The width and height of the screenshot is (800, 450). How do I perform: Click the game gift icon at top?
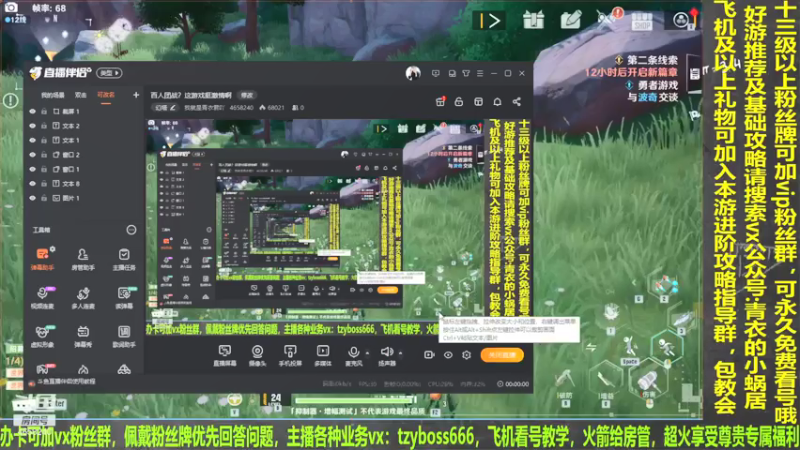pos(533,20)
